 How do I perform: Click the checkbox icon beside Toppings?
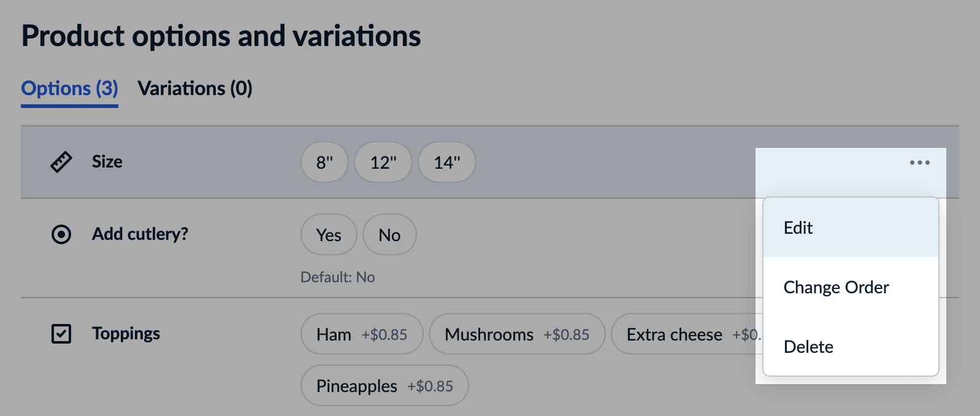pyautogui.click(x=61, y=334)
